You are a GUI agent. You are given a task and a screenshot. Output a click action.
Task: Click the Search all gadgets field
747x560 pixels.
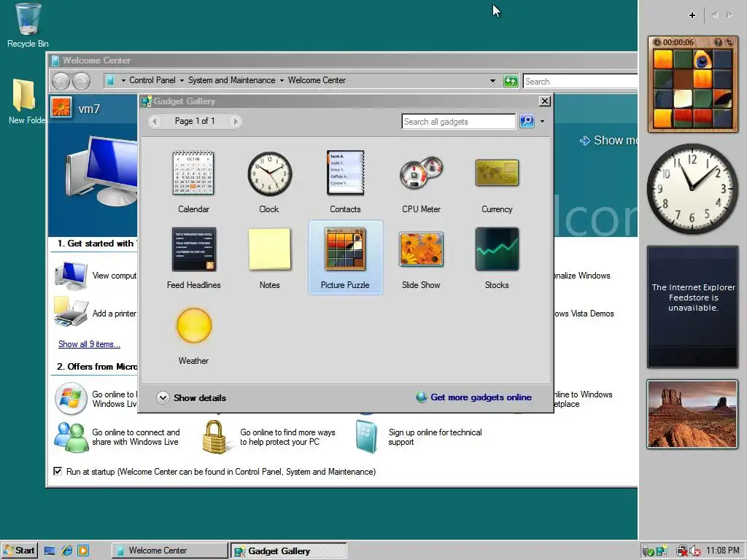pos(458,122)
